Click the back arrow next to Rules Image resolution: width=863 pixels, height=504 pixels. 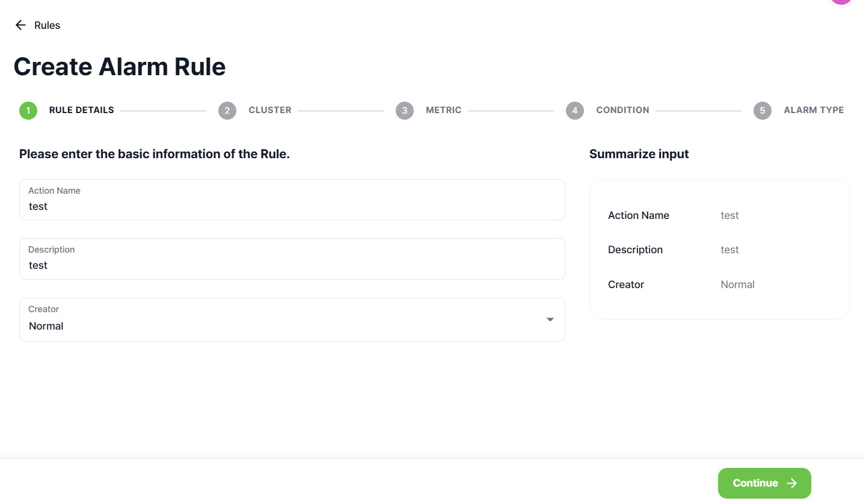pyautogui.click(x=20, y=25)
